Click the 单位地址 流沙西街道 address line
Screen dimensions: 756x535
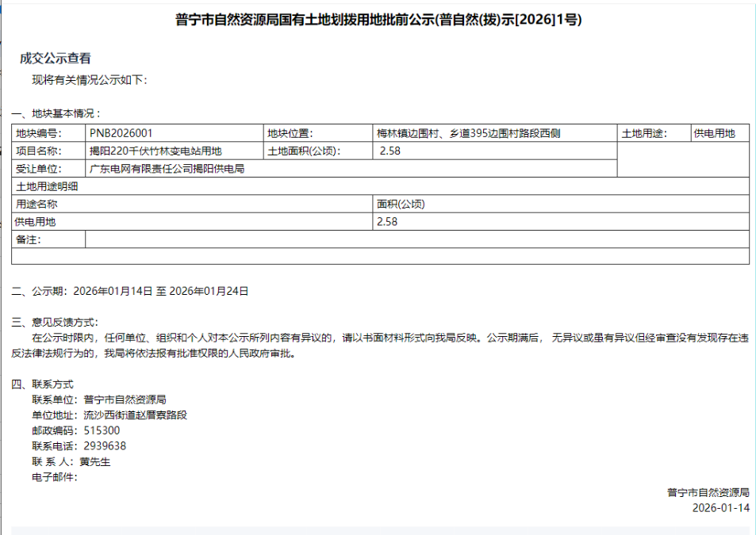point(109,415)
